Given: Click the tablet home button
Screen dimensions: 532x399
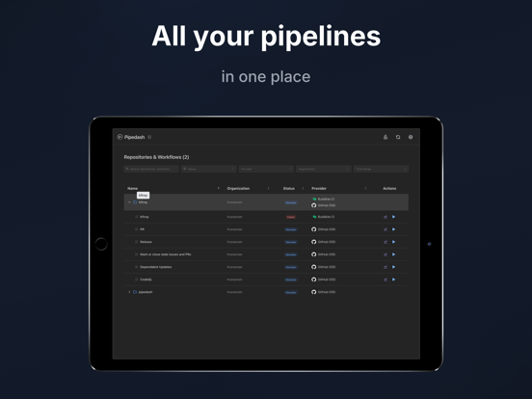Looking at the screenshot, I should (x=101, y=244).
